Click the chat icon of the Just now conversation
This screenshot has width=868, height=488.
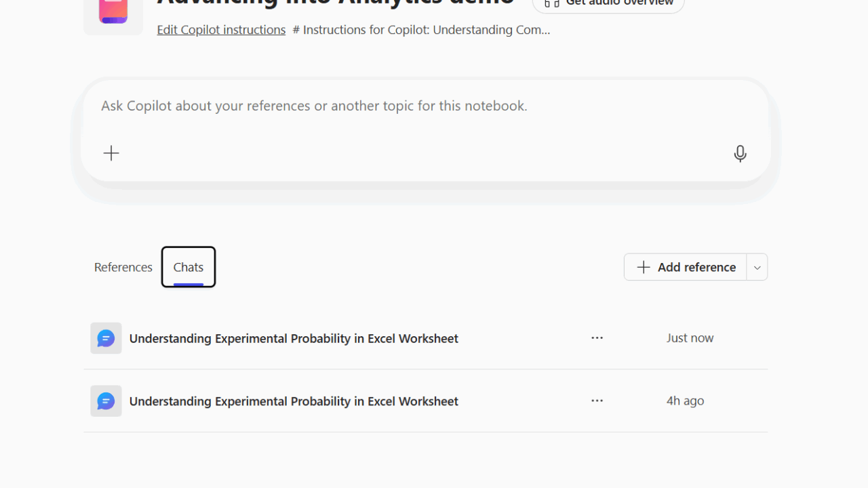coord(106,338)
